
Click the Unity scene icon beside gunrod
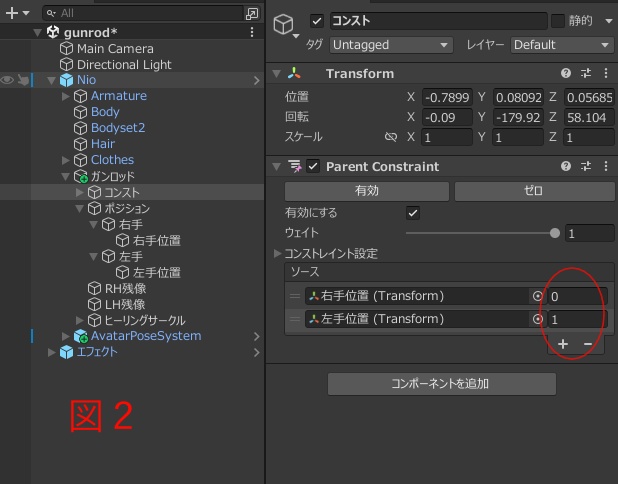53,32
